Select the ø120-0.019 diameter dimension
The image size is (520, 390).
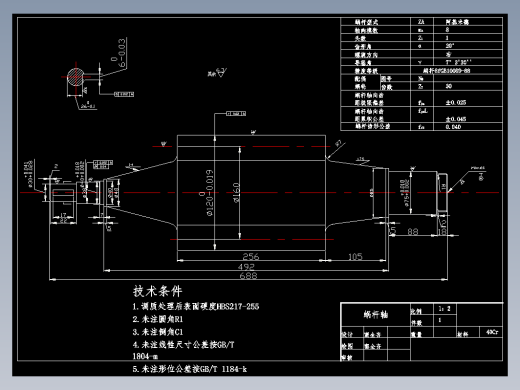[206, 193]
